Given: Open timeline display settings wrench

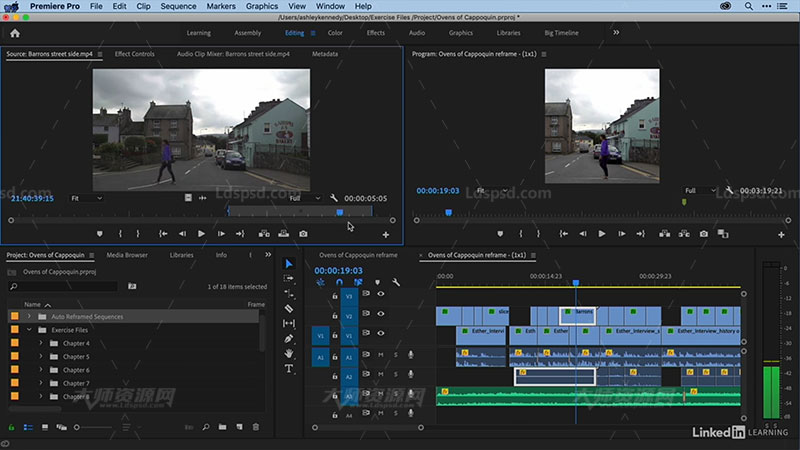Looking at the screenshot, I should [x=396, y=282].
